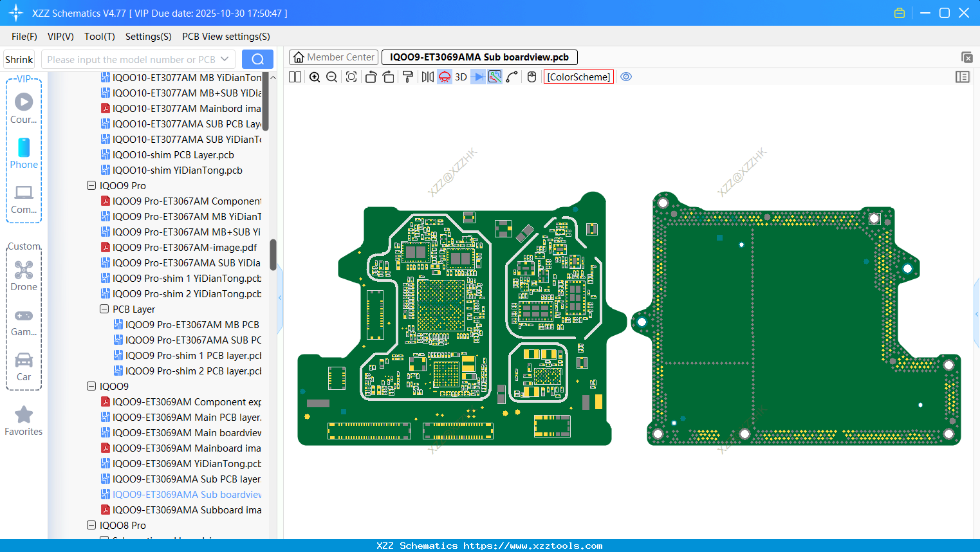Screen dimensions: 980x552
Task: Open the ColorScheme picker
Action: tap(578, 77)
